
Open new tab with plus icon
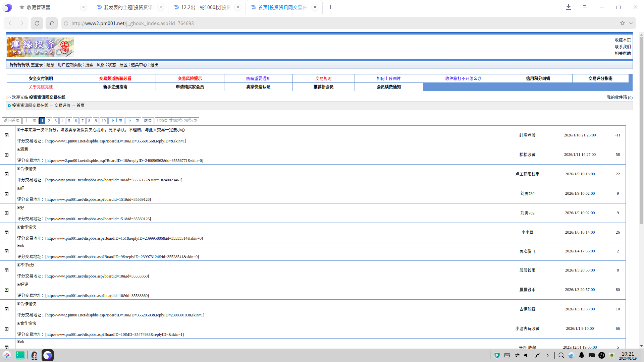(x=330, y=7)
